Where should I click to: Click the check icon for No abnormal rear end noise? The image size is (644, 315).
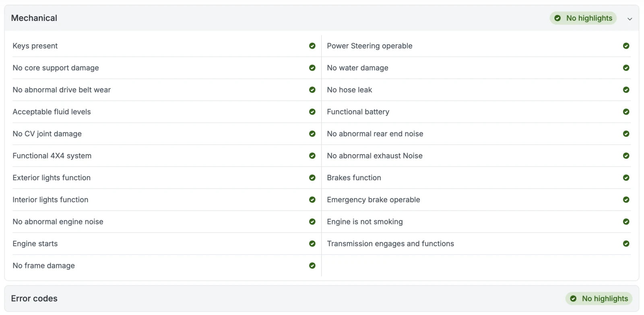[x=626, y=134]
